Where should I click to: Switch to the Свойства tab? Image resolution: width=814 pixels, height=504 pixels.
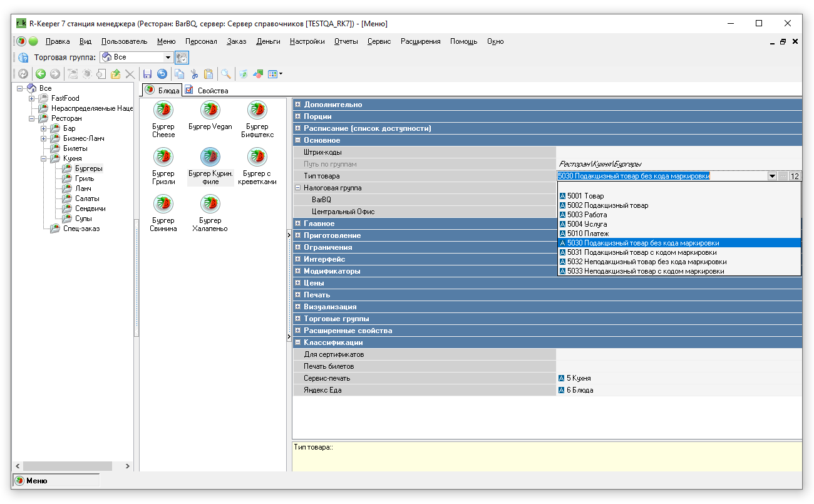(207, 90)
